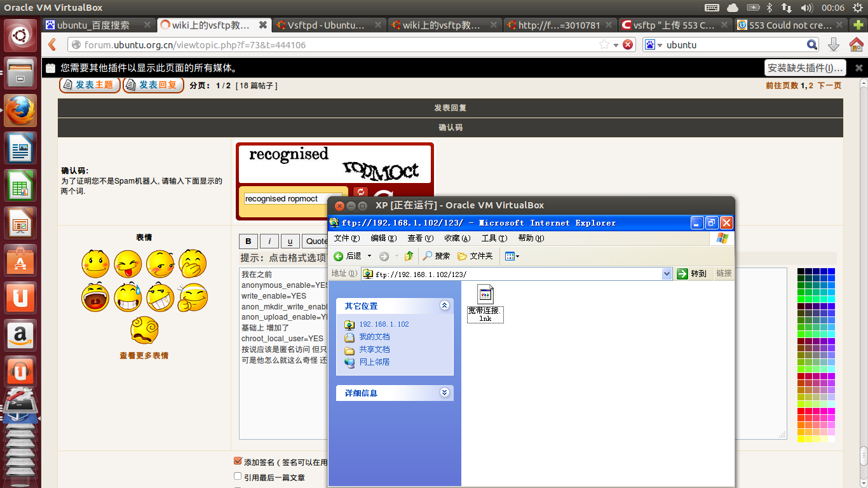This screenshot has width=868, height=488.
Task: Open the sound volume indicator
Action: point(807,8)
